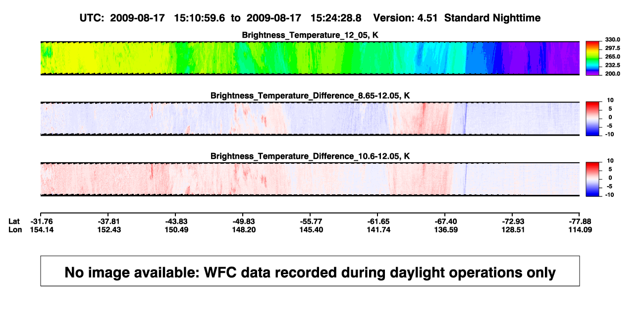Click longitude value 141.74
The height and width of the screenshot is (330, 644).
coord(377,230)
